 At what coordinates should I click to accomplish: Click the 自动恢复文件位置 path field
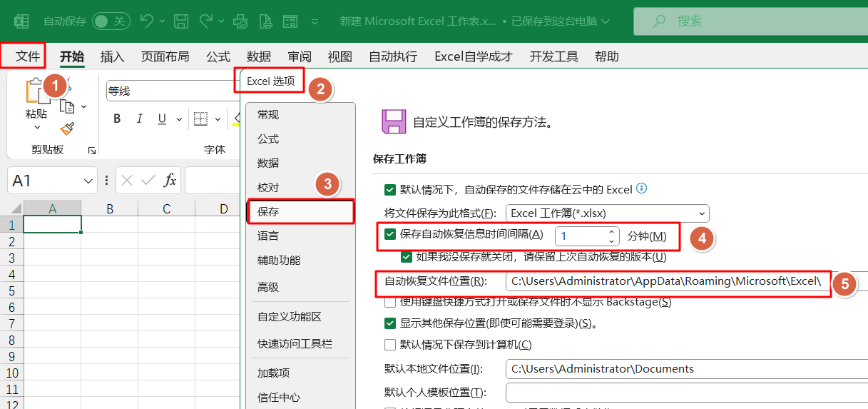click(686, 281)
